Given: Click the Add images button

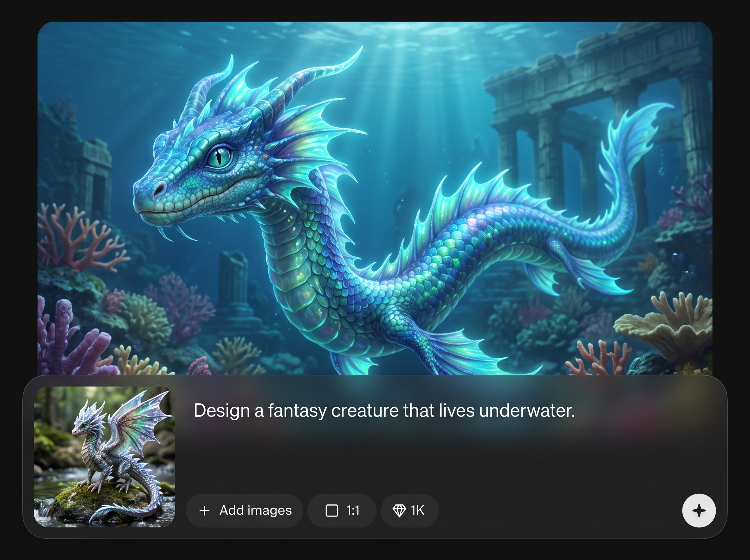Looking at the screenshot, I should tap(244, 511).
